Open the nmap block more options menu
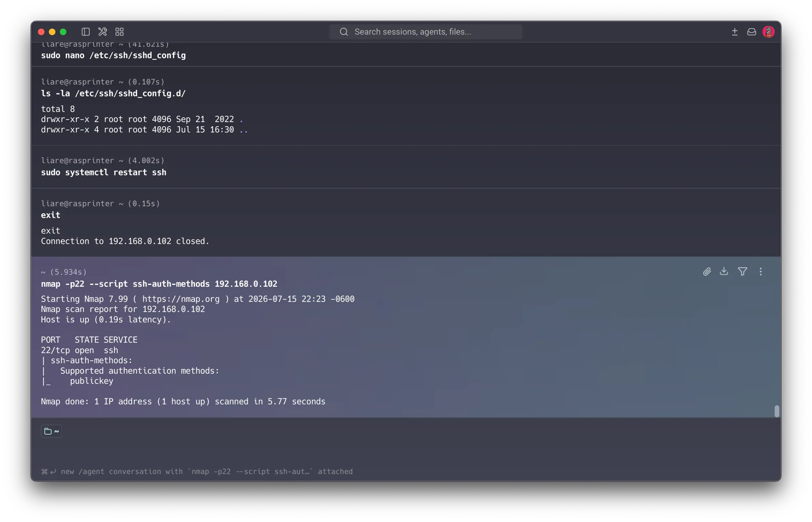This screenshot has width=812, height=522. pos(760,272)
